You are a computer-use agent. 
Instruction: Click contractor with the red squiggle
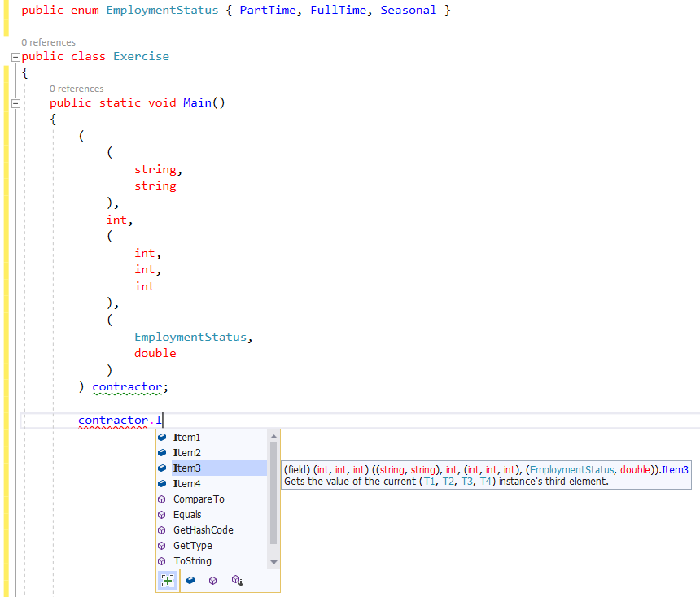(x=113, y=421)
